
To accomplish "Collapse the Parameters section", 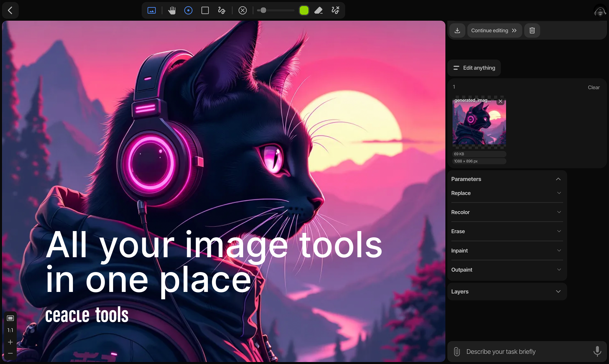I will [558, 179].
